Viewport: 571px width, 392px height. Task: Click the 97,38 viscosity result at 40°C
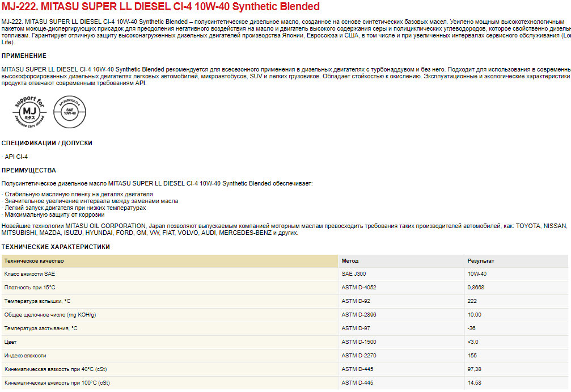[475, 369]
